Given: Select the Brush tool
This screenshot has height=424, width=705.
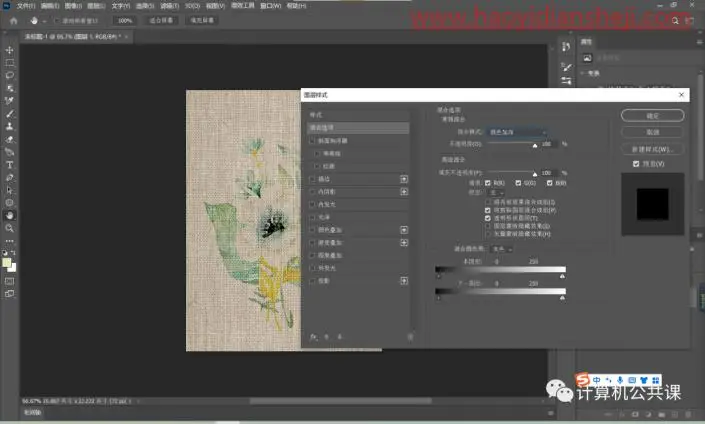Looking at the screenshot, I should pyautogui.click(x=9, y=114).
